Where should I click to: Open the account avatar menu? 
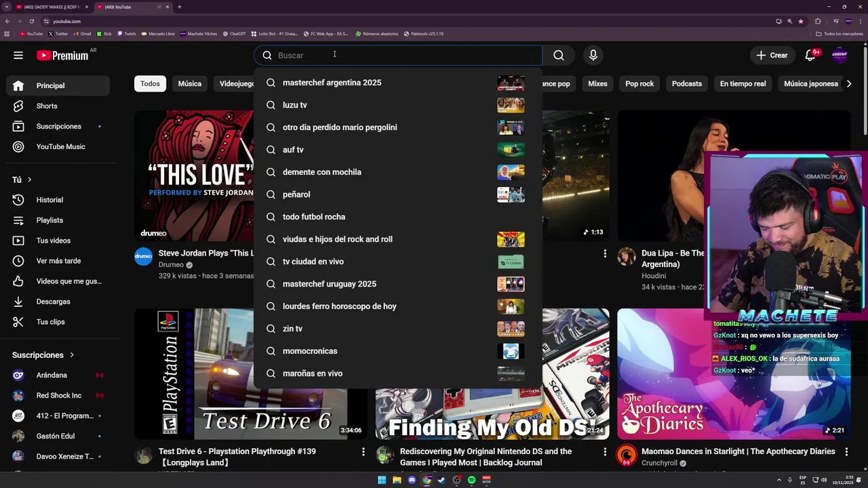point(840,56)
